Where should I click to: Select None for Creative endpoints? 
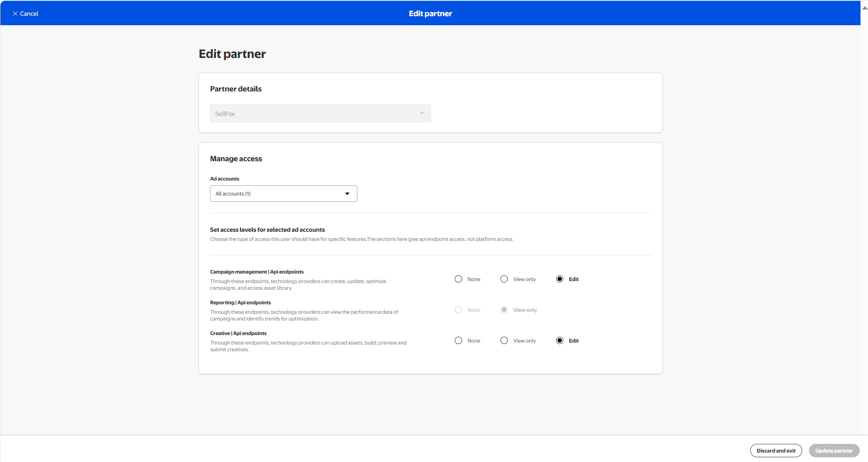tap(458, 341)
